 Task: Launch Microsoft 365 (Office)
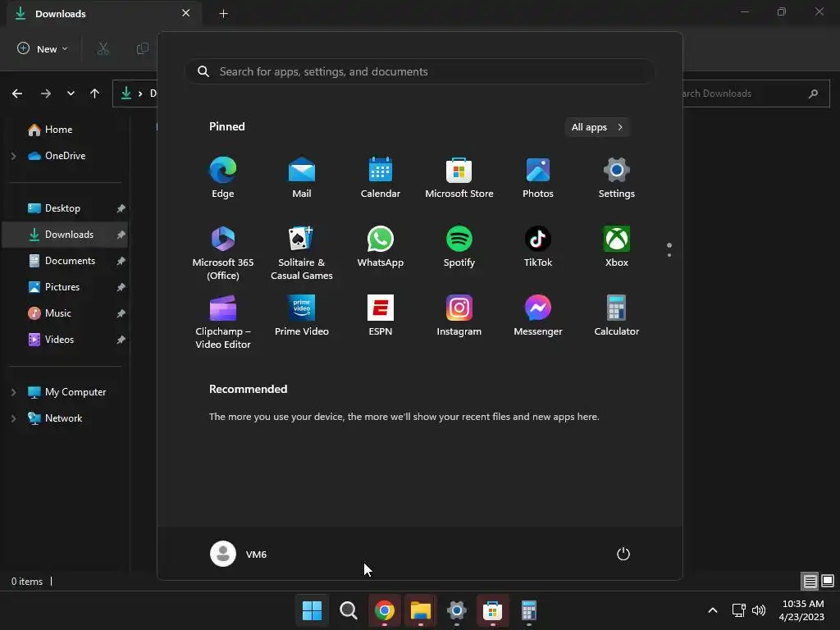[x=223, y=253]
